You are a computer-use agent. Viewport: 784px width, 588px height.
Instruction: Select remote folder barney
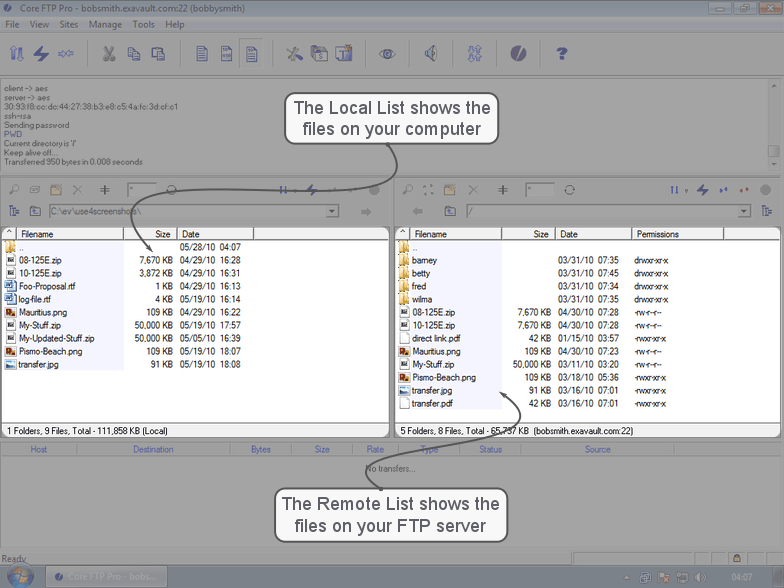tap(424, 260)
